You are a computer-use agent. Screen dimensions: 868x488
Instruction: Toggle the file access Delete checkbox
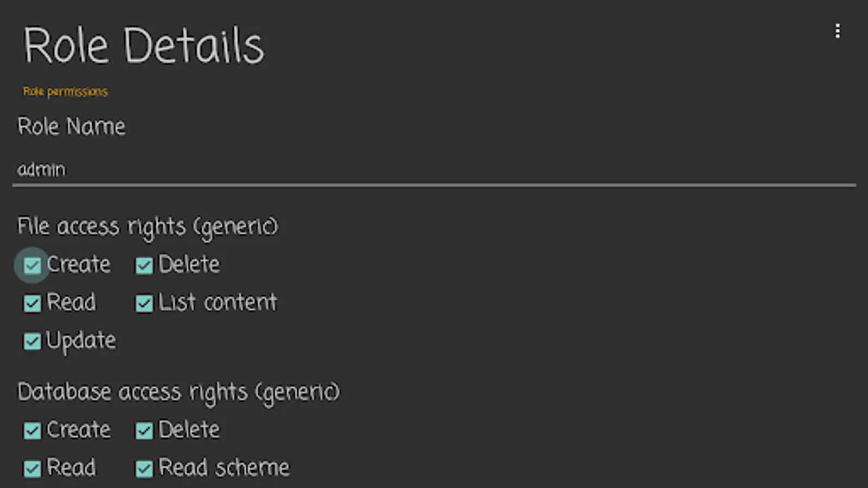tap(144, 265)
